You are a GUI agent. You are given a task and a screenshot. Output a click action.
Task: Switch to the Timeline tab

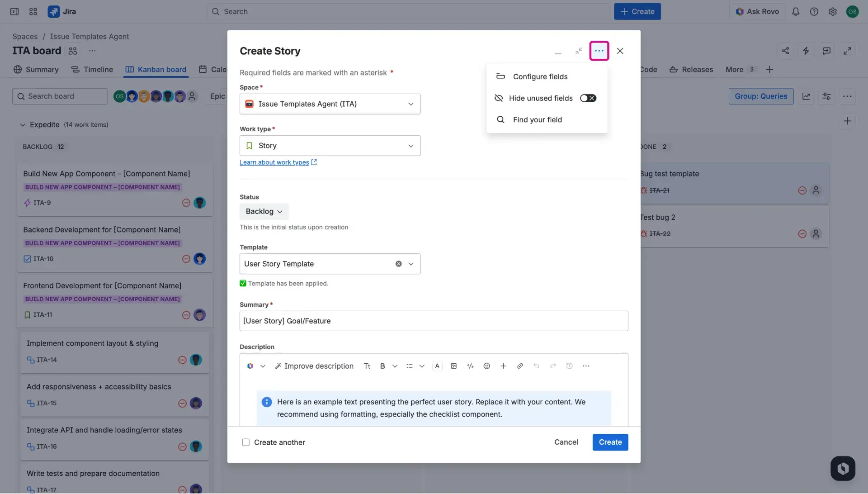pos(92,69)
